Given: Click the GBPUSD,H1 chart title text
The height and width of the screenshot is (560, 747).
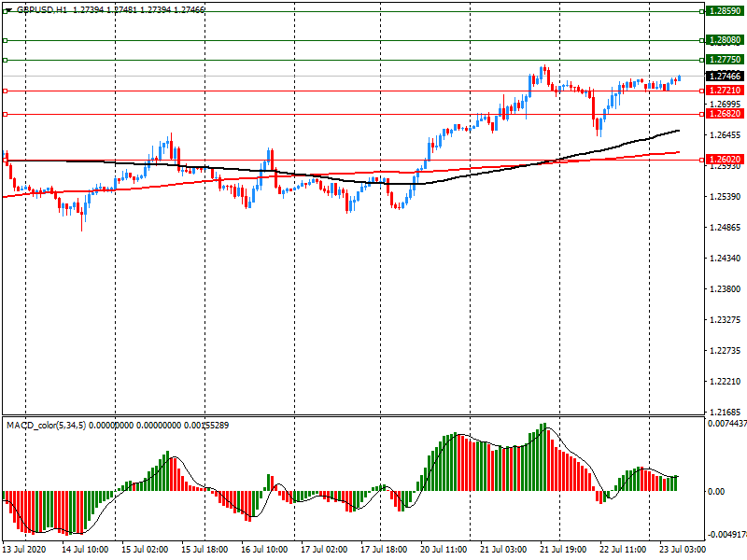Looking at the screenshot, I should coord(42,9).
